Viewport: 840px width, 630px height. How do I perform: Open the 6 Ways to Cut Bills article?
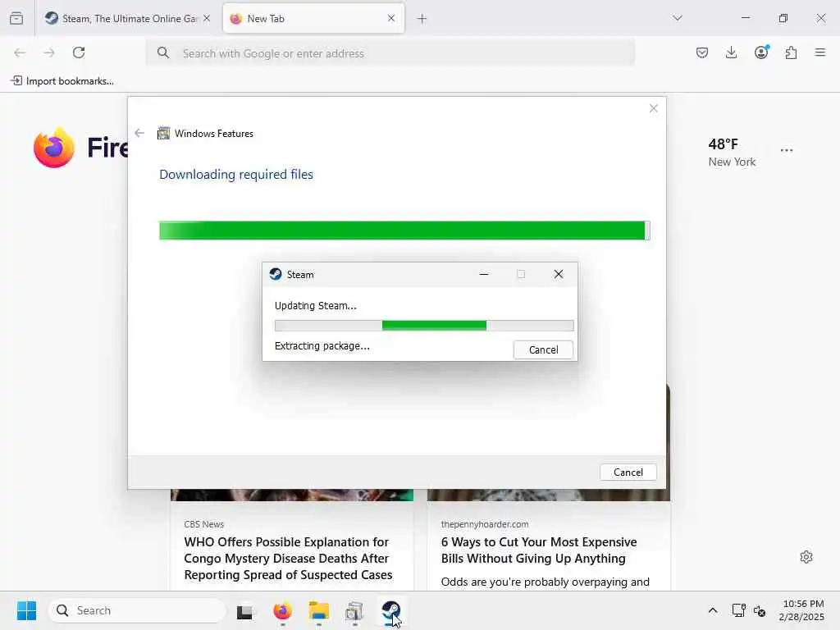pos(539,550)
